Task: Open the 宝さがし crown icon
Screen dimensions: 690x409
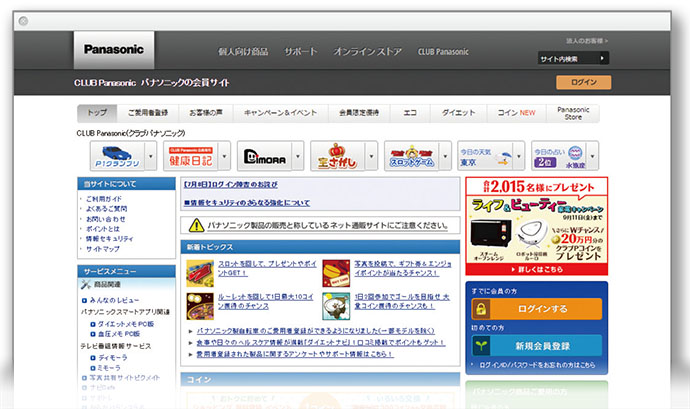Action: point(338,156)
